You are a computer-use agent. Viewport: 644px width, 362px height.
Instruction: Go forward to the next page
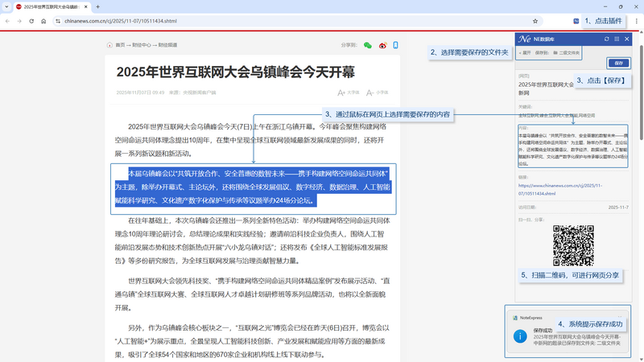click(x=19, y=21)
